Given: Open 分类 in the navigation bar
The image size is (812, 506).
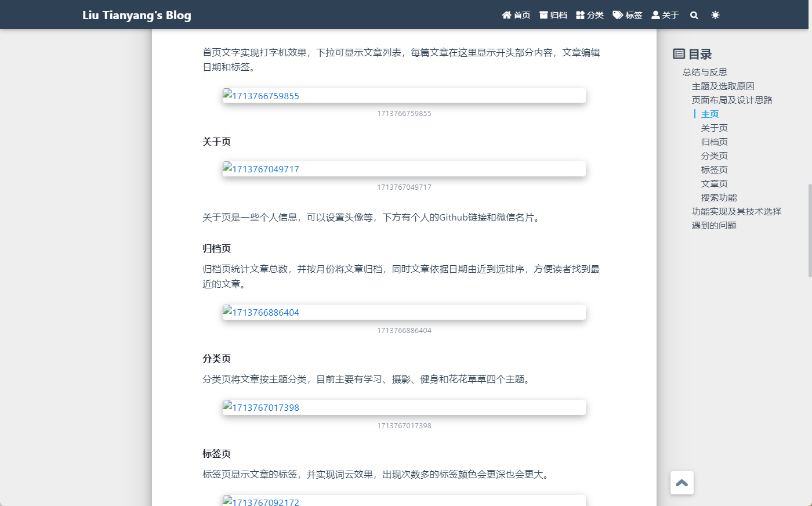Looking at the screenshot, I should [x=590, y=15].
